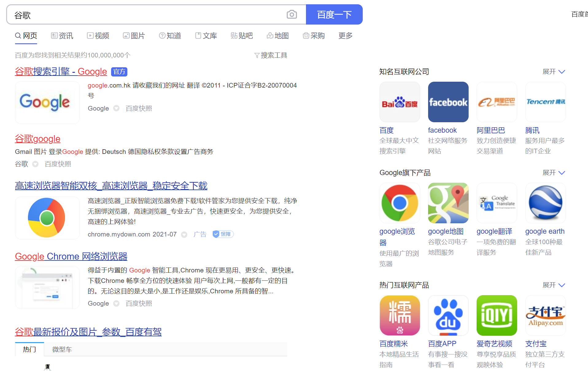Click the 爱奇艺视频 iQIYI icon
588x371 pixels.
point(497,315)
